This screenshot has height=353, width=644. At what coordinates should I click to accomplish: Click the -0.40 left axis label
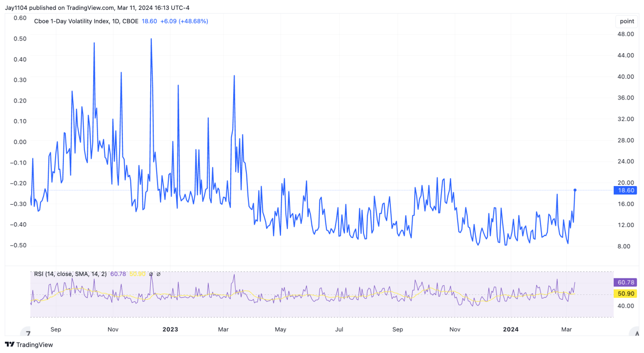19,224
